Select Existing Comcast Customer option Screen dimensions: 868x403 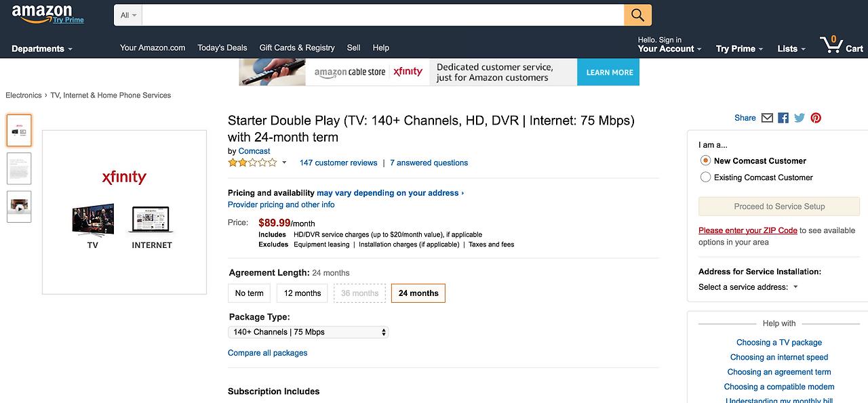tap(705, 177)
